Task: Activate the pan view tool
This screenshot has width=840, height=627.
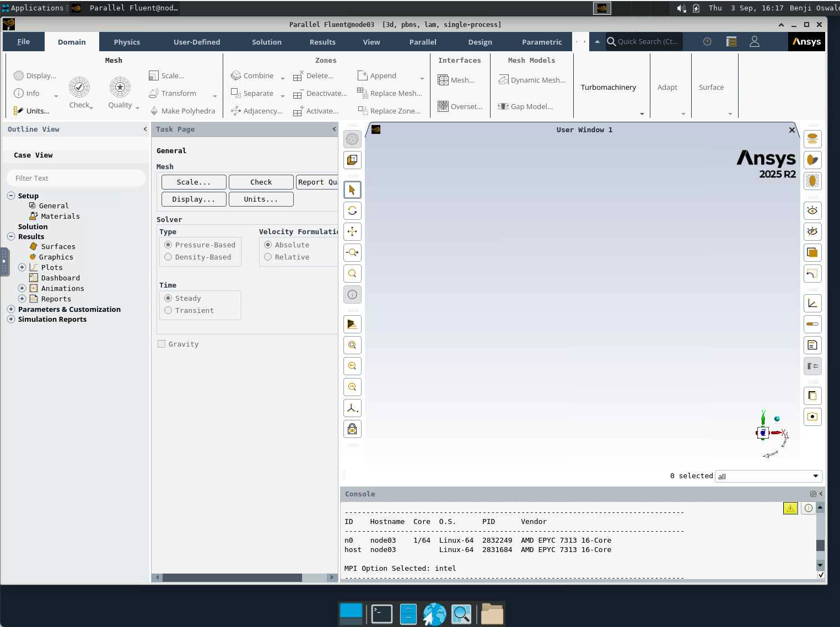Action: pos(352,231)
